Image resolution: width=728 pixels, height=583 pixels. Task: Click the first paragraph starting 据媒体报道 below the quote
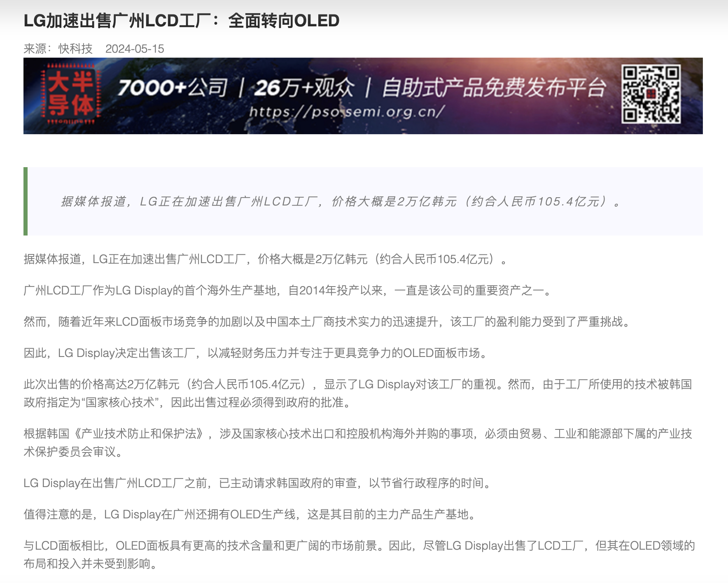[266, 259]
